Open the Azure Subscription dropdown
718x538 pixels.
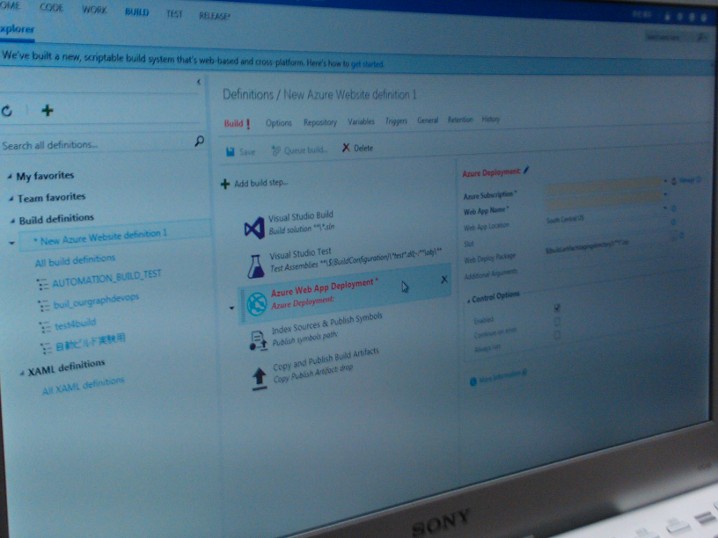pos(665,181)
